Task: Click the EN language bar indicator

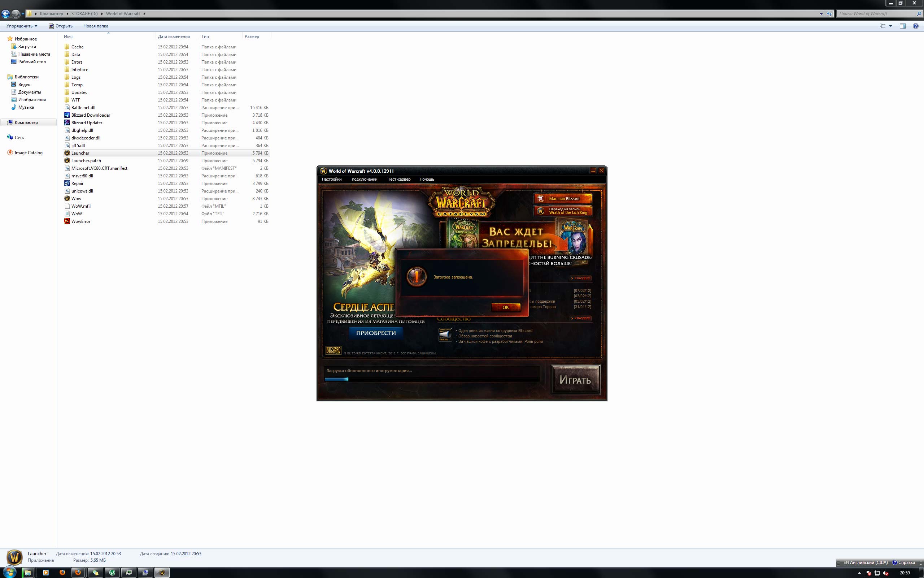Action: (865, 562)
